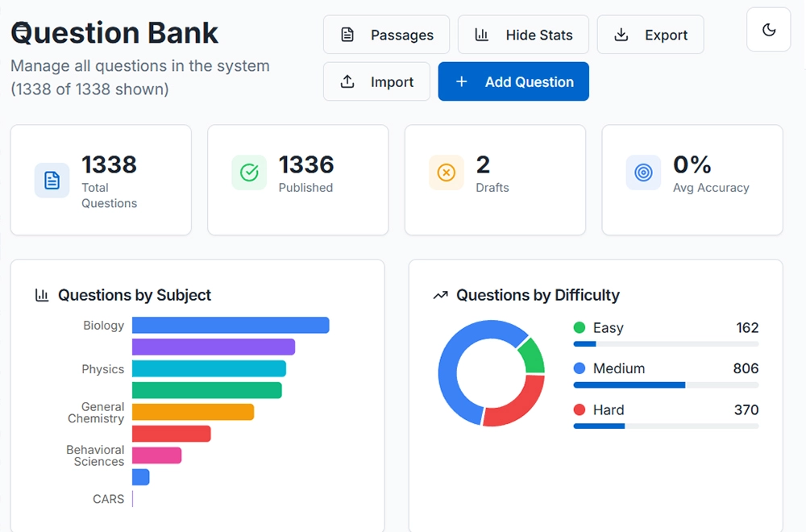Click the Hard count 370
This screenshot has height=532, width=806.
[746, 409]
